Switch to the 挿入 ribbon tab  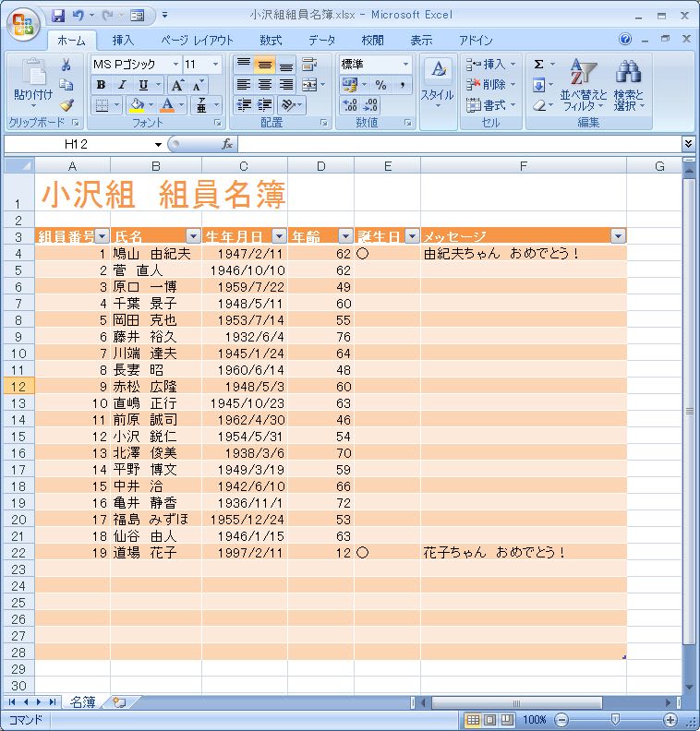click(123, 41)
